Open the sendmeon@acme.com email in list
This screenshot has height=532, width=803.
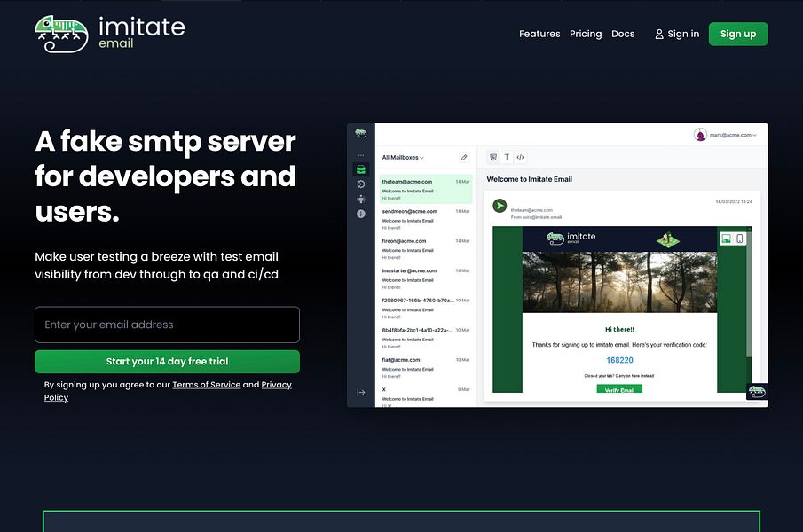coord(426,219)
